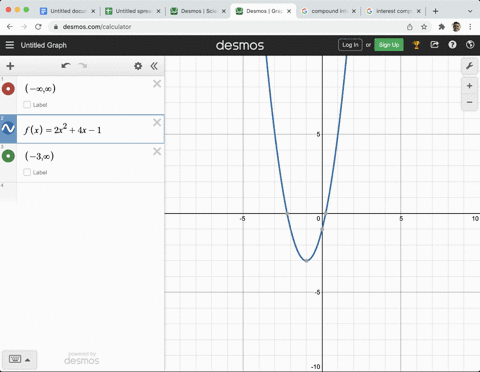Redo the last edit
Screen dimensions: 480x372
coord(82,66)
